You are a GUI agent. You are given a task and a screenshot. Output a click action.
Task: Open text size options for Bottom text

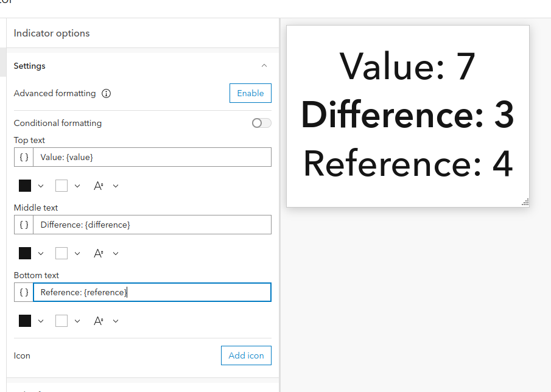click(105, 321)
